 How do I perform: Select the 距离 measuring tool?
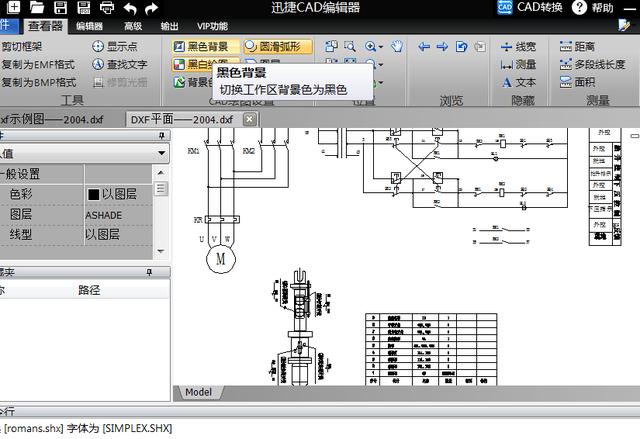(578, 46)
